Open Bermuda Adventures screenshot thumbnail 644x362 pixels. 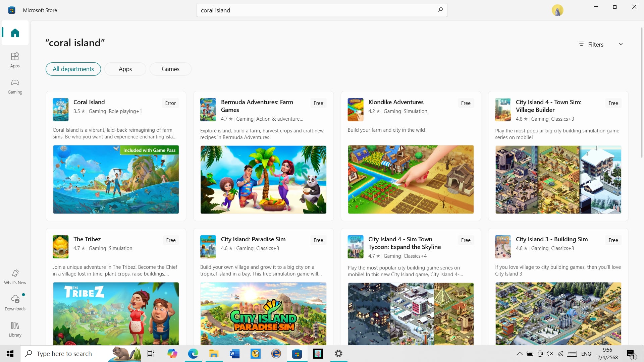(x=263, y=179)
